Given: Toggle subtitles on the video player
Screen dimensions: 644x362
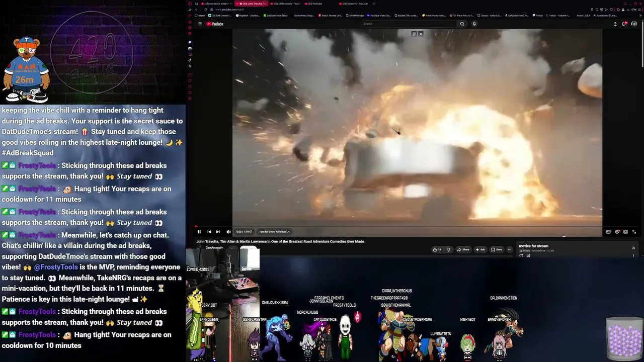Looking at the screenshot, I should (608, 232).
